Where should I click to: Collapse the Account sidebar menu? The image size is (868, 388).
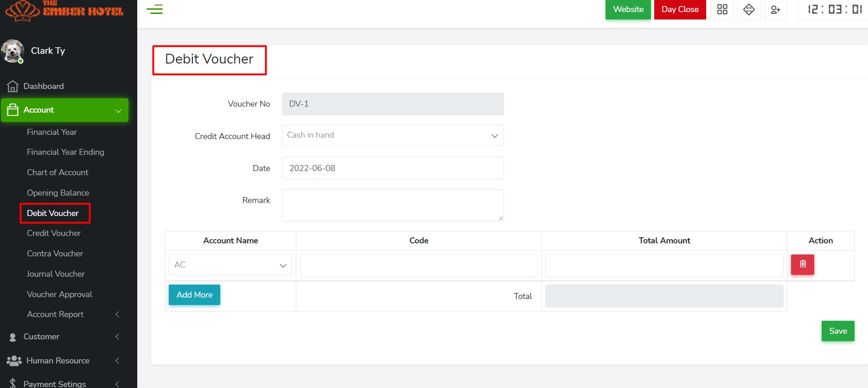tap(65, 110)
